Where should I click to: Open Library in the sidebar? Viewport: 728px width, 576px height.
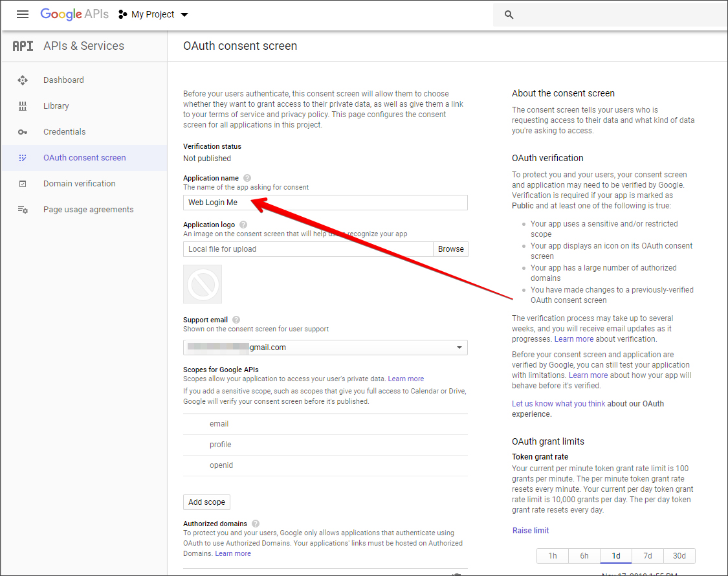tap(56, 106)
